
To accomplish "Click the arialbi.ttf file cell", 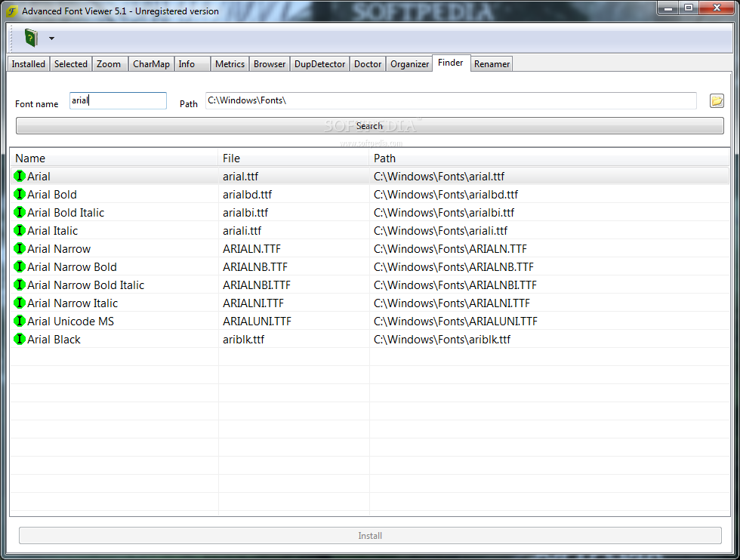I will [x=245, y=213].
